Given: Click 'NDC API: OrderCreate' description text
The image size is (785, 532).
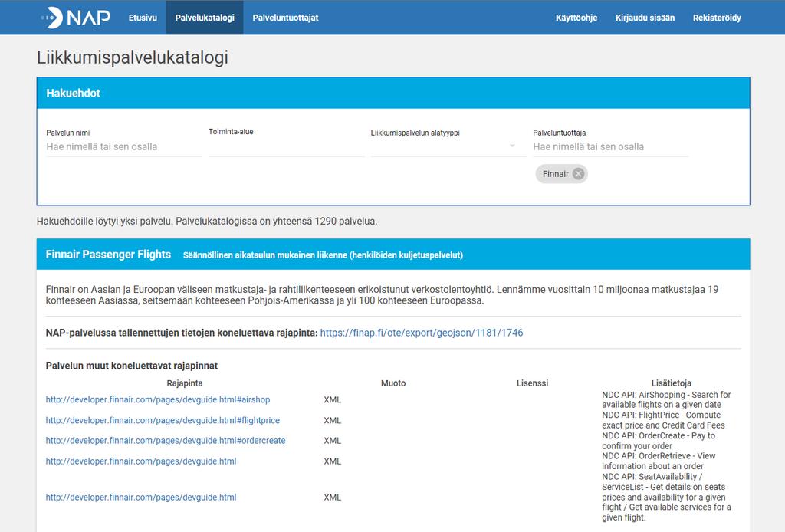Looking at the screenshot, I should [x=659, y=441].
